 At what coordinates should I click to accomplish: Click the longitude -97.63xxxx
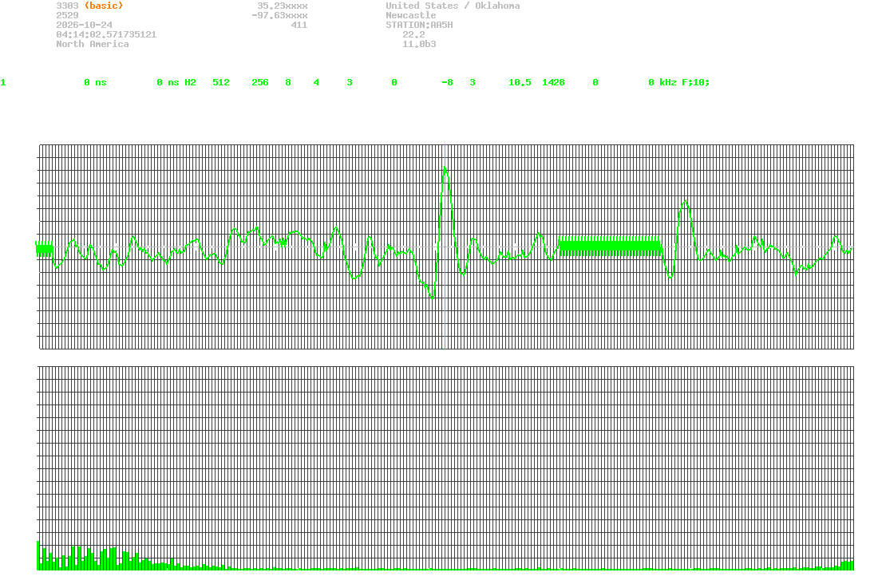pyautogui.click(x=280, y=15)
